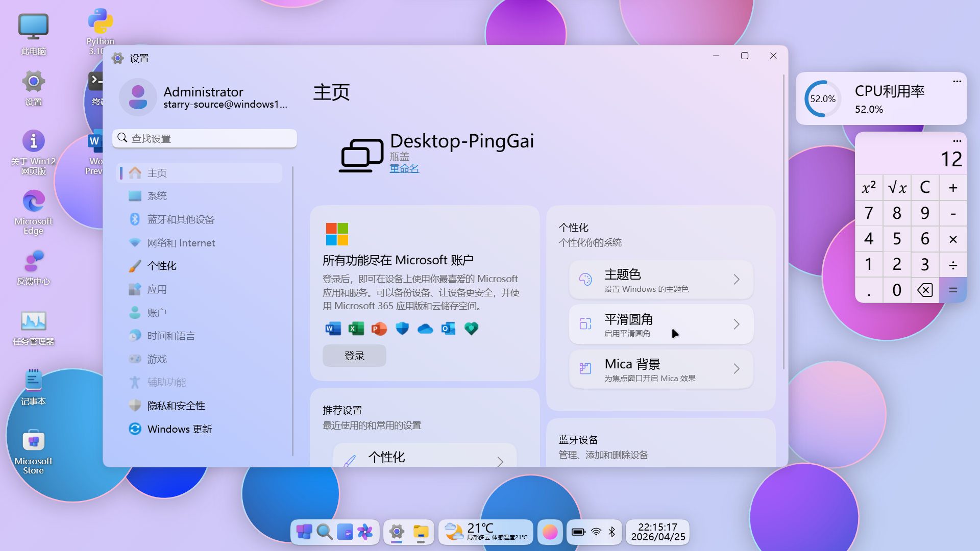Click the 查找设置 search field
Viewport: 980px width, 551px height.
click(205, 138)
